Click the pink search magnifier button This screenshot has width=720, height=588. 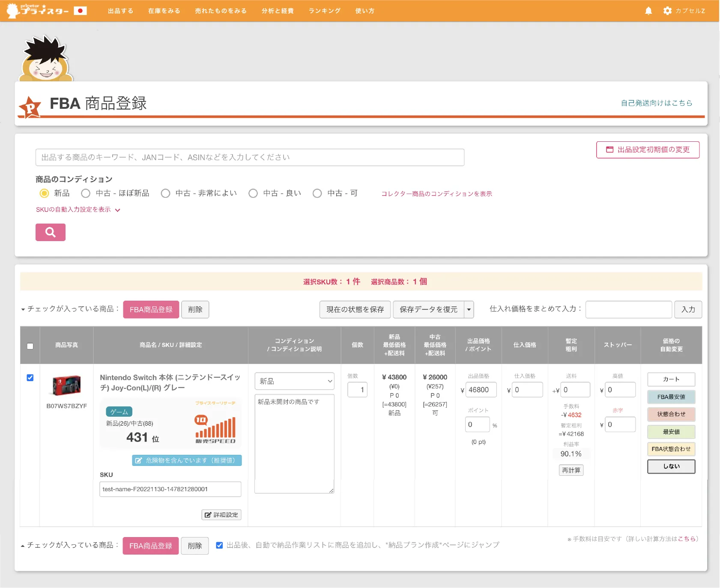[x=51, y=232]
